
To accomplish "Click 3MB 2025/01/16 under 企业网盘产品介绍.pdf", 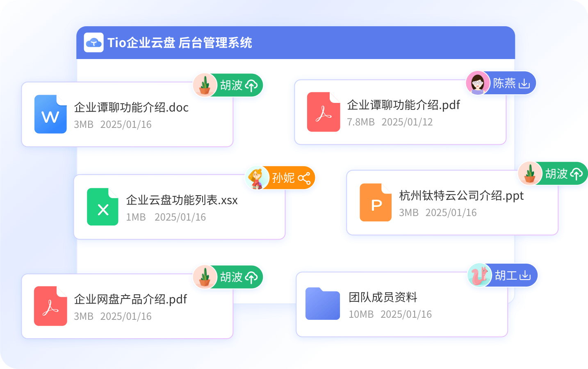I will (x=113, y=317).
